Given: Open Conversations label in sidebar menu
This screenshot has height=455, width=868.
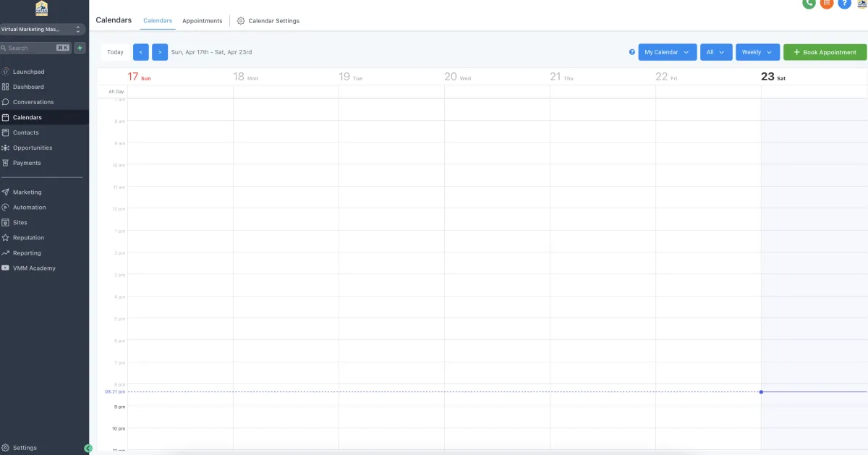Looking at the screenshot, I should (33, 102).
